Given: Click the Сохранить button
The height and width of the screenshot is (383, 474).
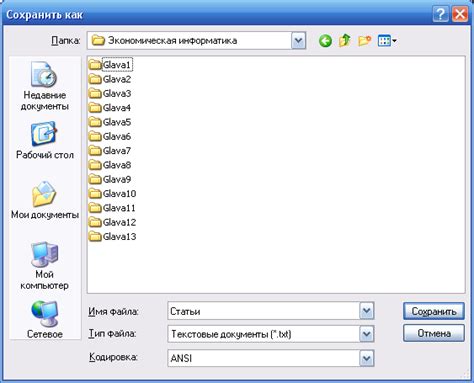Looking at the screenshot, I should [x=434, y=311].
